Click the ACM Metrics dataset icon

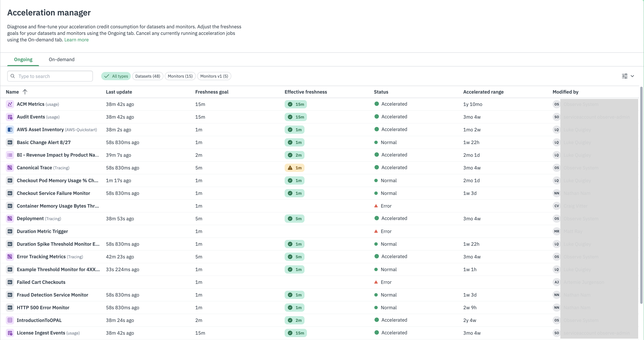(10, 104)
